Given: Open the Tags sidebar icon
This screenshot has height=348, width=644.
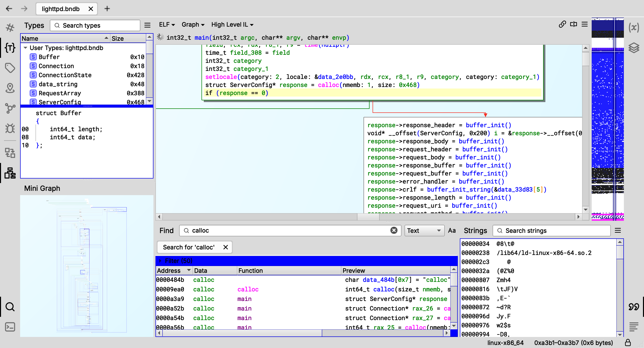Looking at the screenshot, I should coord(10,68).
